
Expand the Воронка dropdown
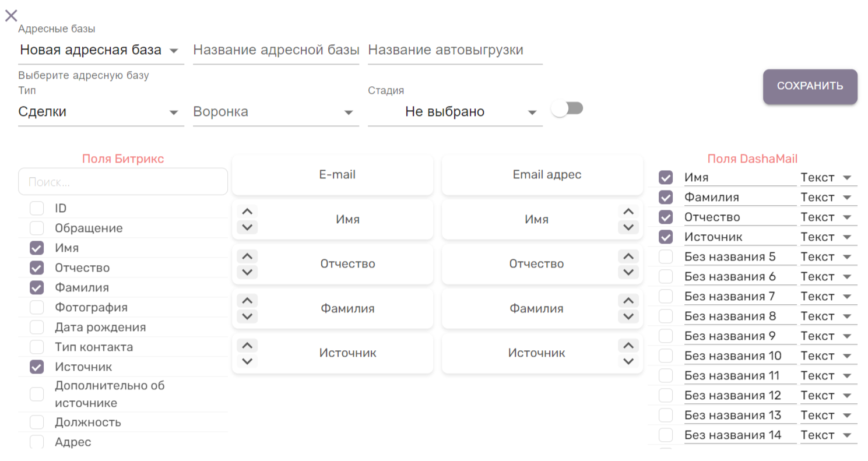tap(275, 112)
